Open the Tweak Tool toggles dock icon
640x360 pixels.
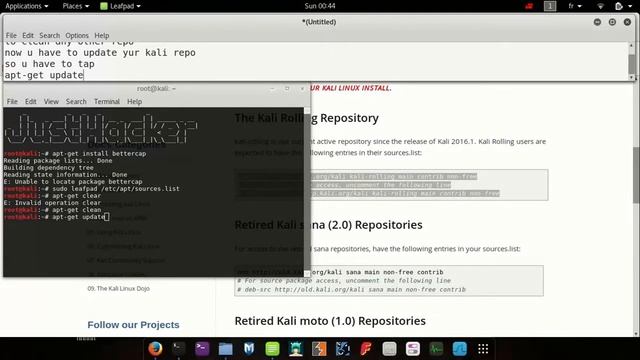(413, 349)
